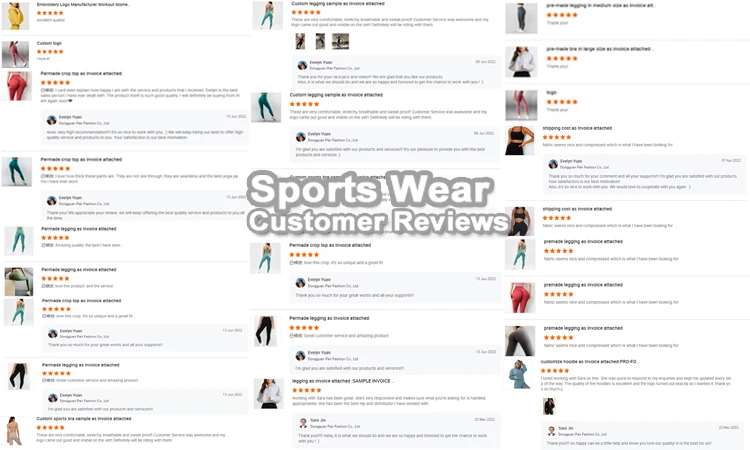Image resolution: width=750 pixels, height=450 pixels.
Task: Open the Custom logo review title
Action: (49, 43)
